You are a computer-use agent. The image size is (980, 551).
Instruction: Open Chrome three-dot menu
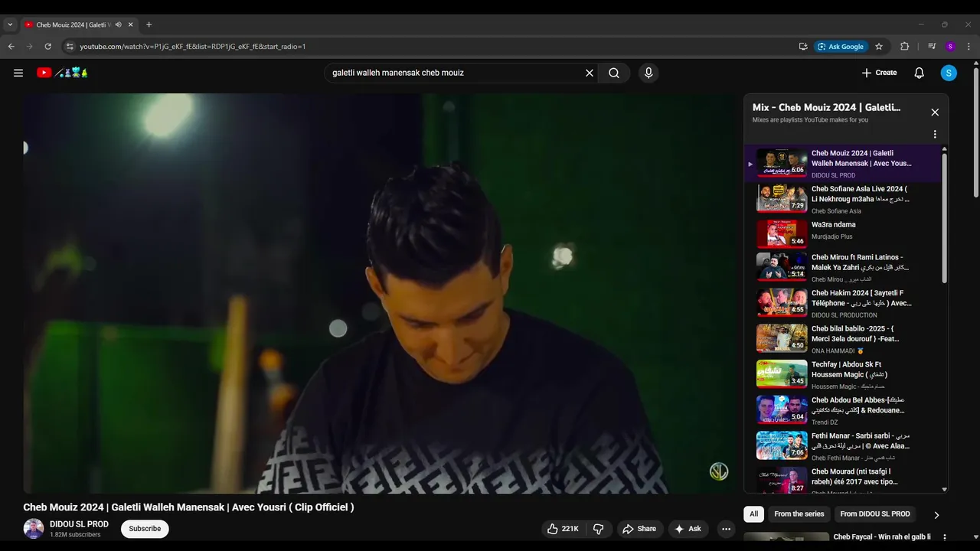pyautogui.click(x=969, y=47)
